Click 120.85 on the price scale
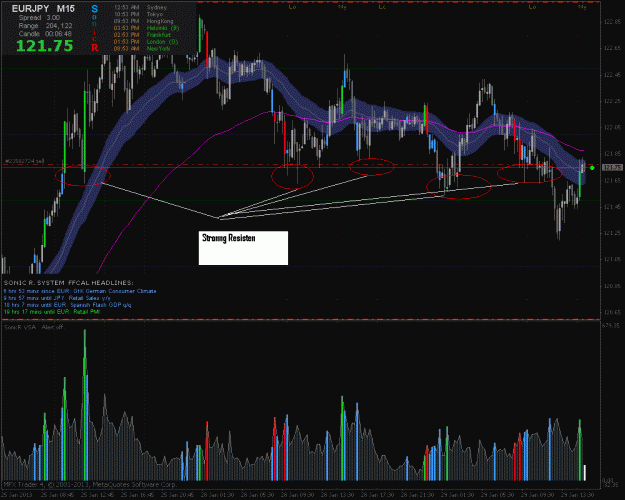Screen dimensions: 625x500 click(x=612, y=286)
